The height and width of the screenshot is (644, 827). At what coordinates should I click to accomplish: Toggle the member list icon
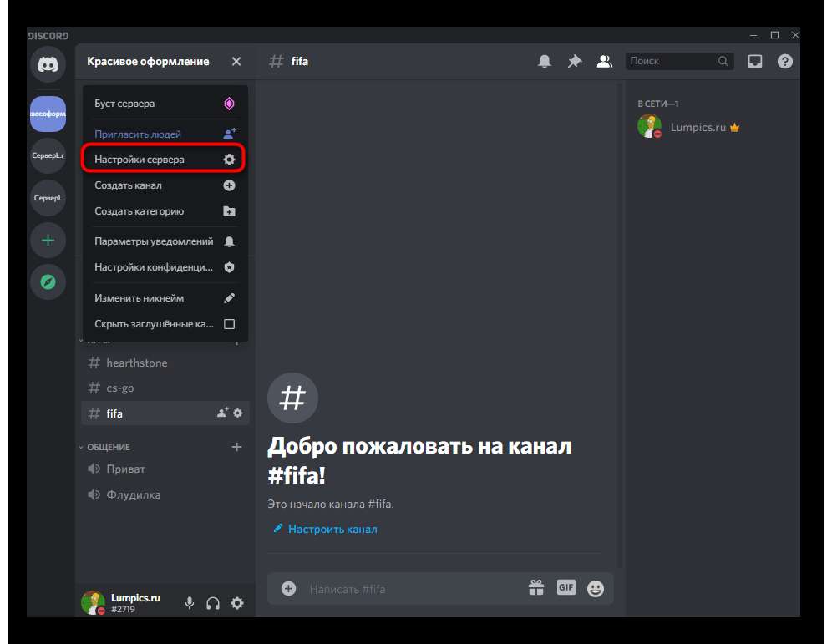pos(604,62)
